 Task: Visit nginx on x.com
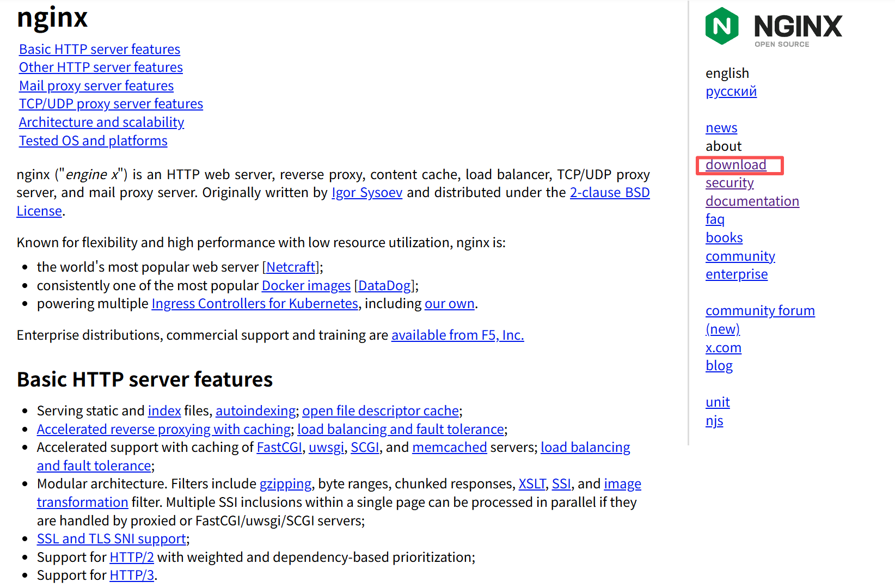tap(724, 347)
